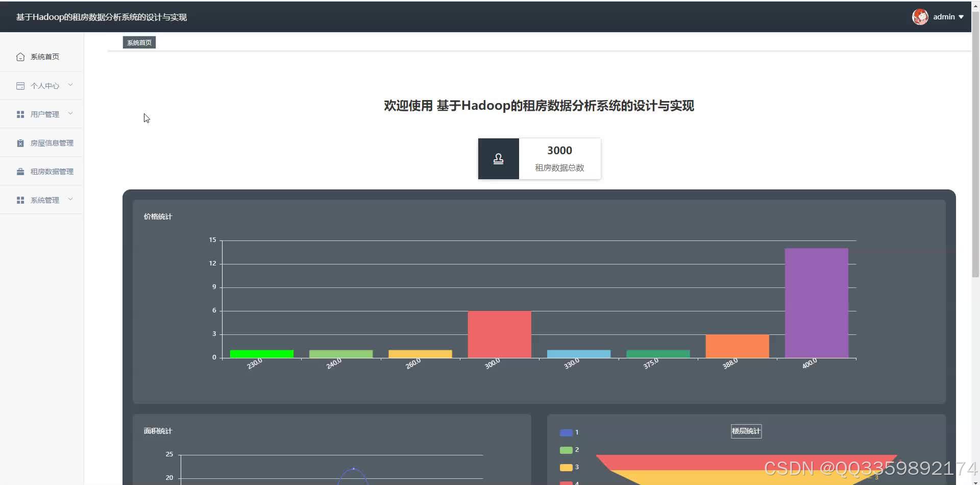The image size is (980, 485).
Task: Click the 房屋信息管理 clipboard icon
Action: 20,143
